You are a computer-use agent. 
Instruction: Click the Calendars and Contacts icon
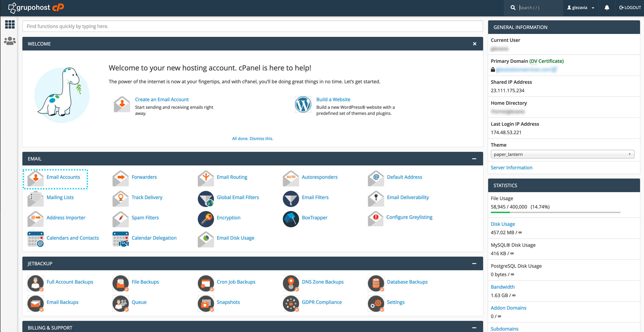click(x=35, y=239)
